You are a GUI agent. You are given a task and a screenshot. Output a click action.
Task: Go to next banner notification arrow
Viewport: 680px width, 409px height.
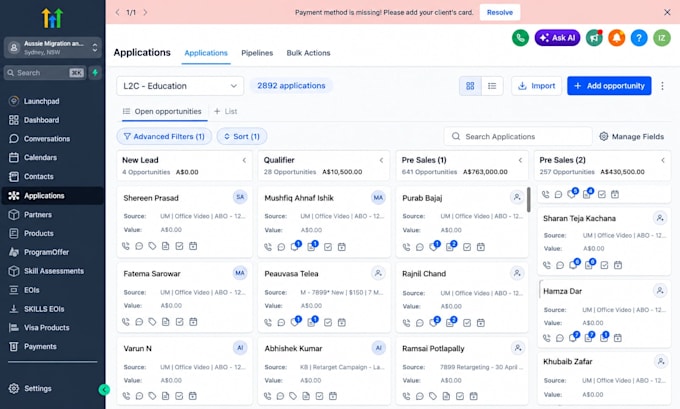145,13
